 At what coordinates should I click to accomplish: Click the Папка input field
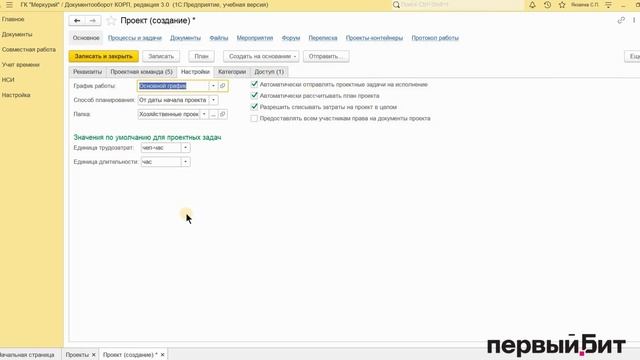[169, 114]
